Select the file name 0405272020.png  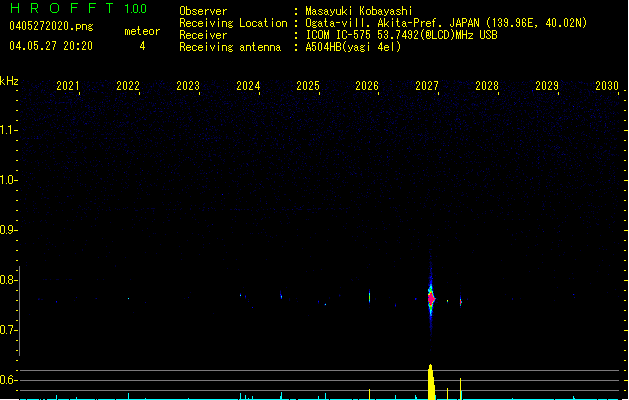tap(50, 26)
